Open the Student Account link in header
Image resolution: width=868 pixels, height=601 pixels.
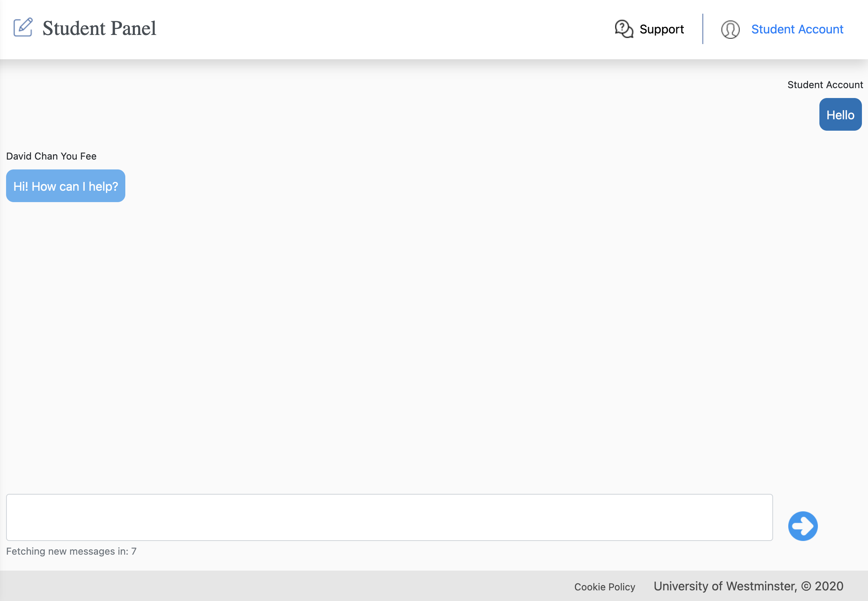[797, 29]
